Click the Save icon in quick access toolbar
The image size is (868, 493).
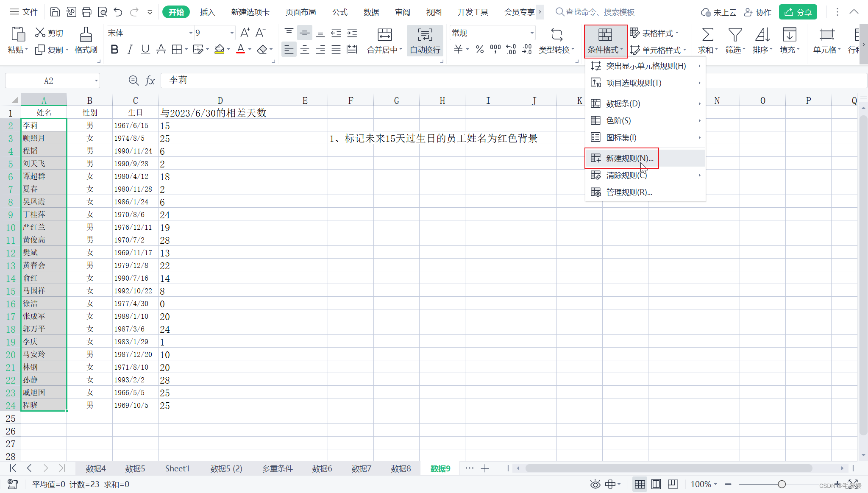pyautogui.click(x=55, y=12)
